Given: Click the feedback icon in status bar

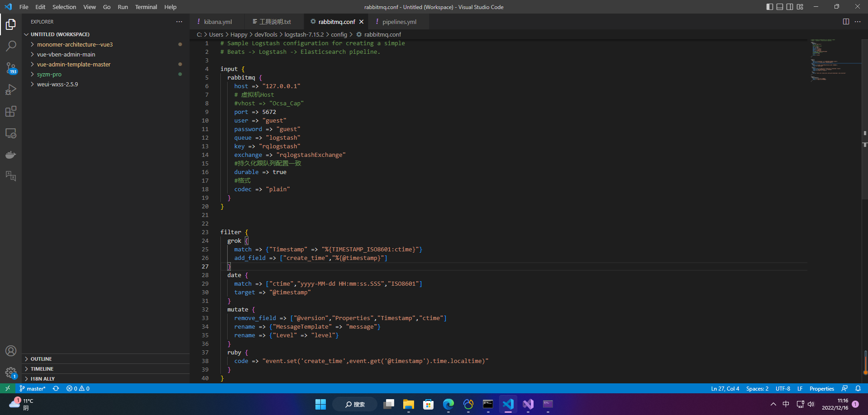Looking at the screenshot, I should pyautogui.click(x=844, y=388).
